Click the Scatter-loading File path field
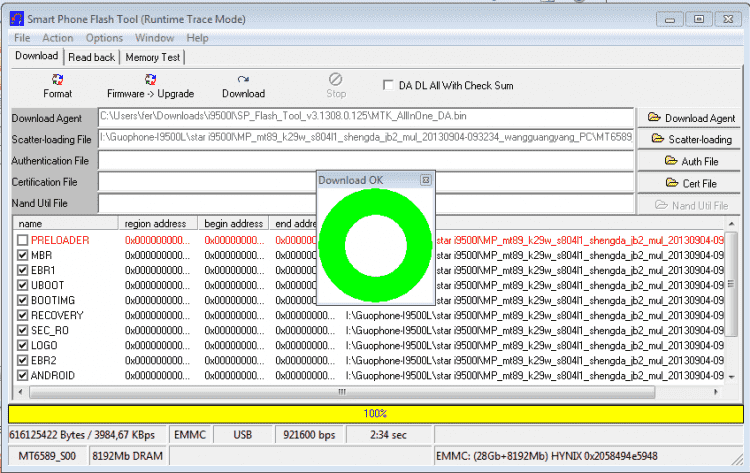Image resolution: width=750 pixels, height=473 pixels. [366, 138]
